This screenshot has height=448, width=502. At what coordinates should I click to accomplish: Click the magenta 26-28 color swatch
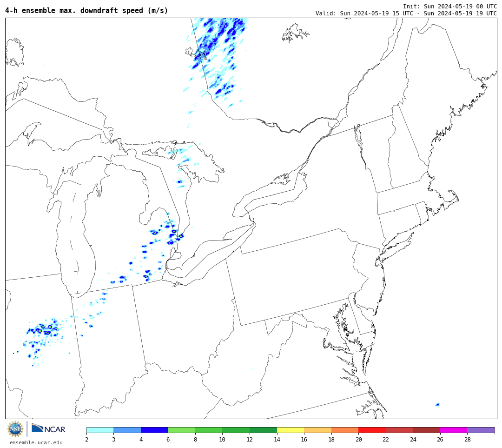454,430
